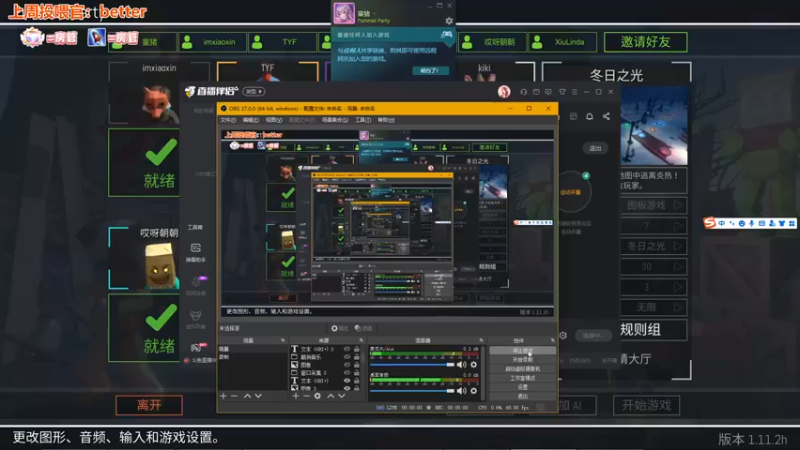Toggle visibility of 窗口采集 3 source
Image resolution: width=800 pixels, height=450 pixels.
pos(347,372)
